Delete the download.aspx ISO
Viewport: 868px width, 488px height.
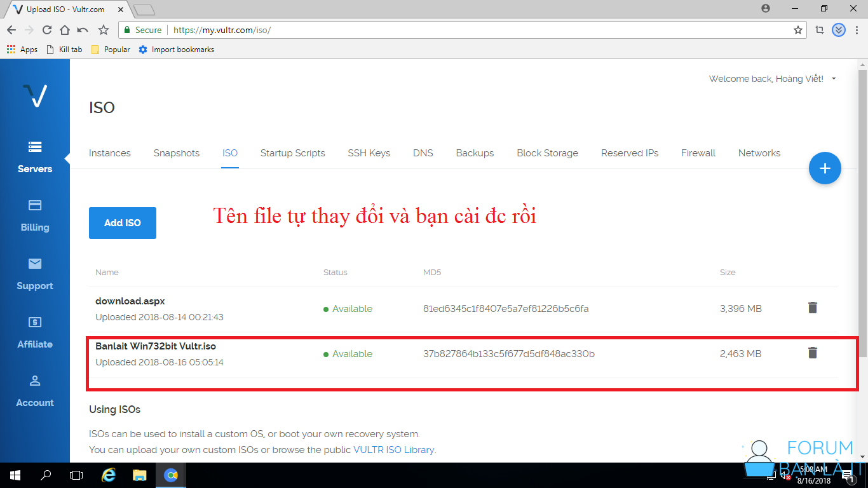[812, 308]
